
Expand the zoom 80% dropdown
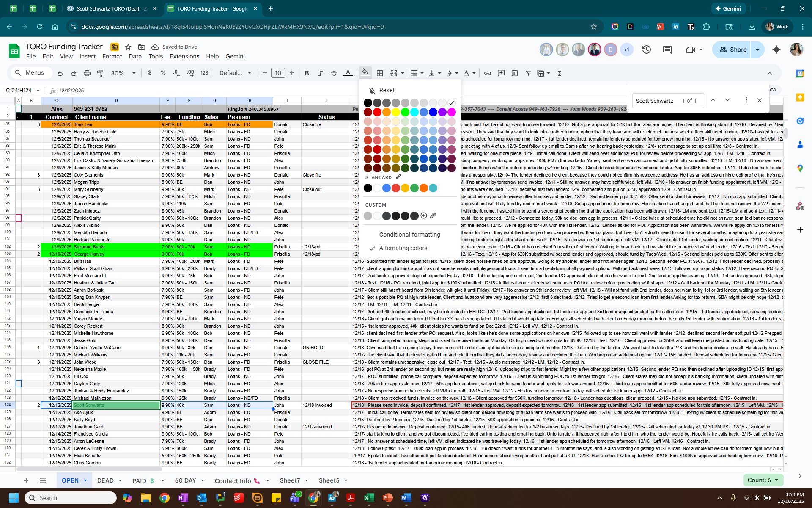point(123,73)
